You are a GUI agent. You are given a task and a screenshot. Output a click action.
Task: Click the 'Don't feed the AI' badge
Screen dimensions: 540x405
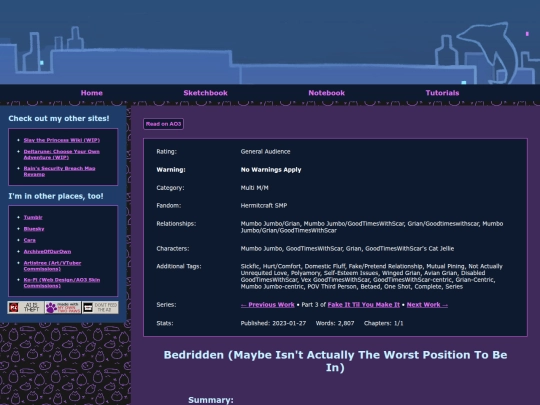(100, 307)
